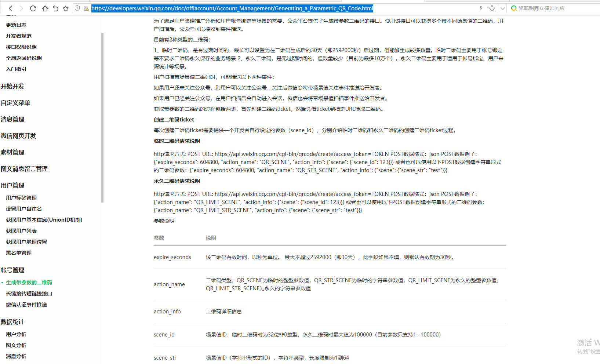Select the active 生成带参数的二维码 item
600x364 pixels.
(29, 283)
